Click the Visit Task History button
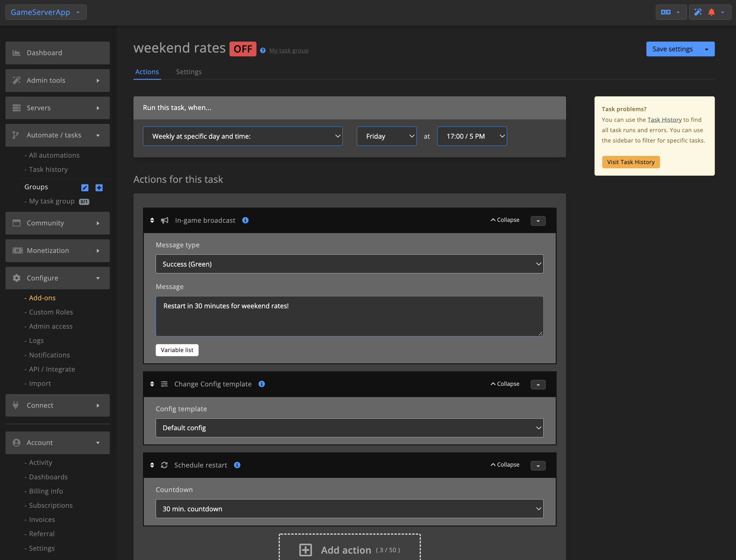Viewport: 736px width, 560px height. 631,162
